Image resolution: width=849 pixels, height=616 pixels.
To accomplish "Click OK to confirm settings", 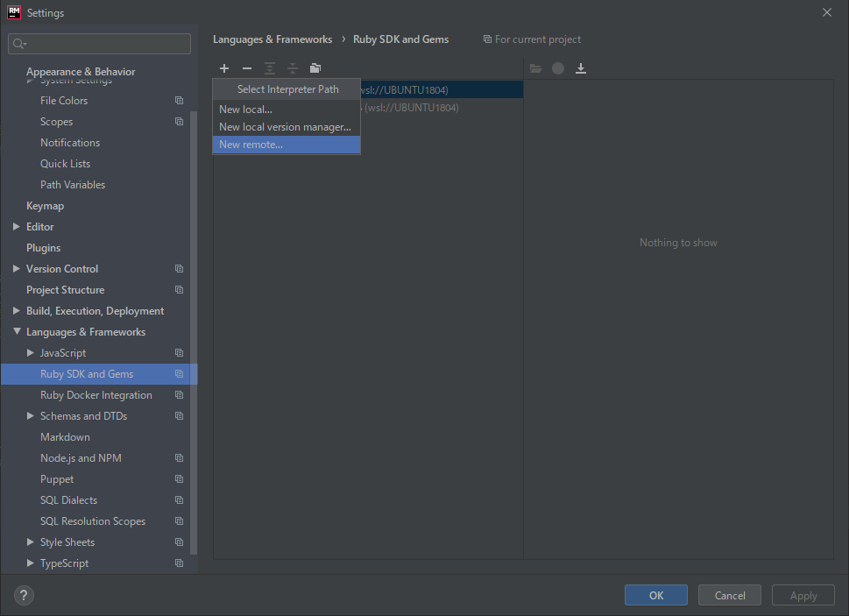I will coord(656,596).
